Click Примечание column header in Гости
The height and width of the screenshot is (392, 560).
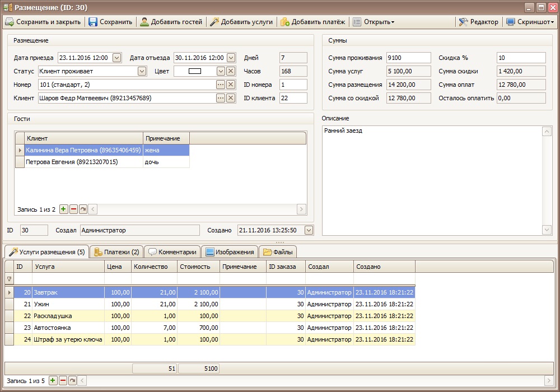click(x=166, y=138)
